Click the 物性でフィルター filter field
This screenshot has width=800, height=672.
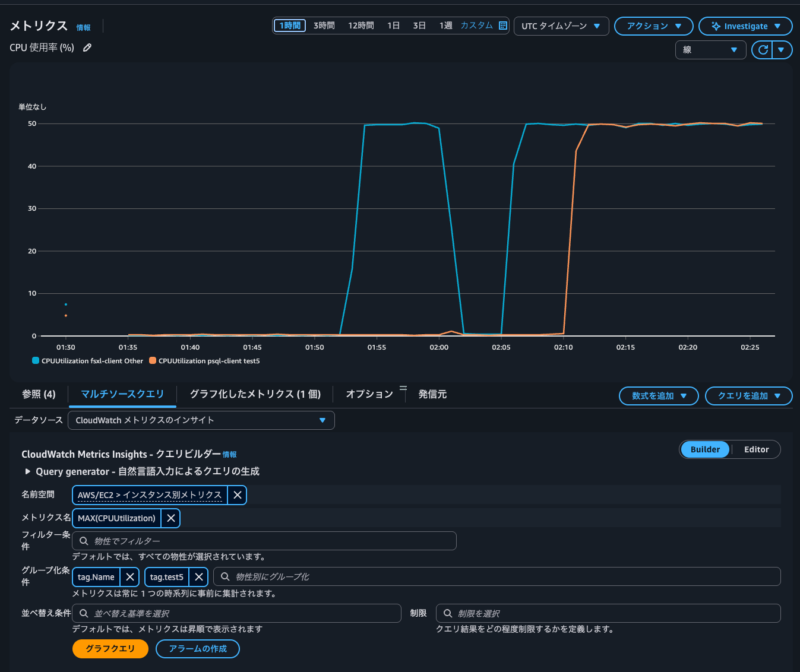pyautogui.click(x=264, y=541)
